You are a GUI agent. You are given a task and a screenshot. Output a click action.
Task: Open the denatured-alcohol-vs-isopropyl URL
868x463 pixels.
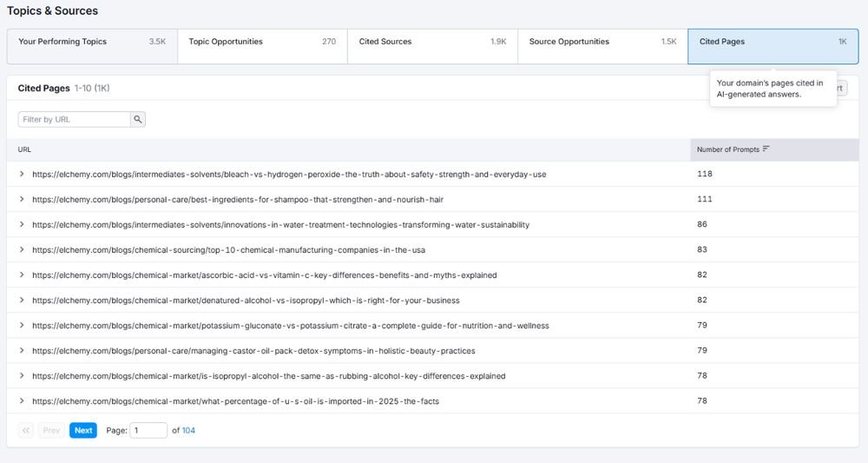pos(246,301)
